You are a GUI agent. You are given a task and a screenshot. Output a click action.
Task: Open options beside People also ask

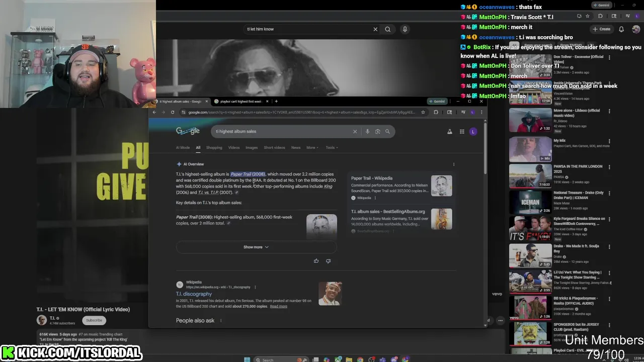coord(220,320)
